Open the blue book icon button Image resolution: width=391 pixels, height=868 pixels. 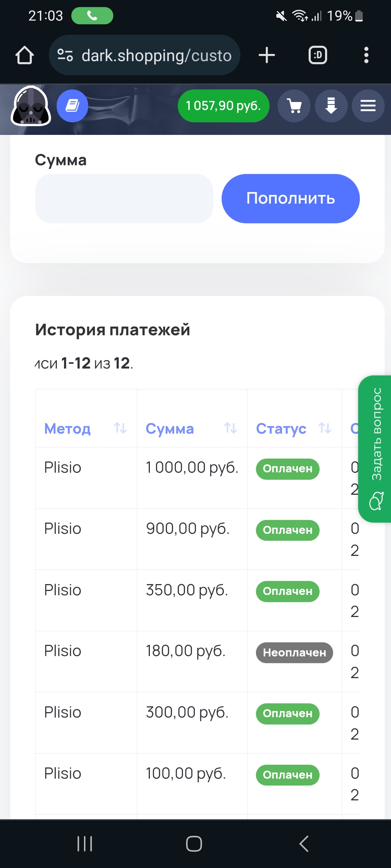click(x=72, y=106)
